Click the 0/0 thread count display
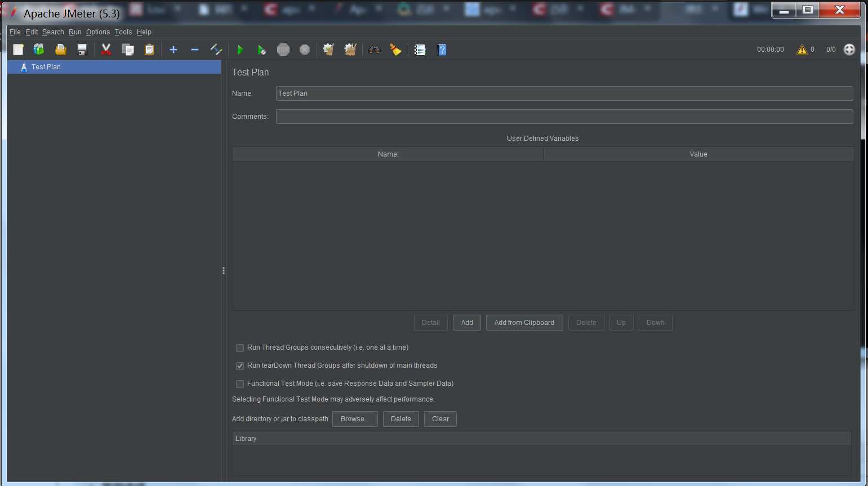Screen dimensions: 868x486 (831, 50)
